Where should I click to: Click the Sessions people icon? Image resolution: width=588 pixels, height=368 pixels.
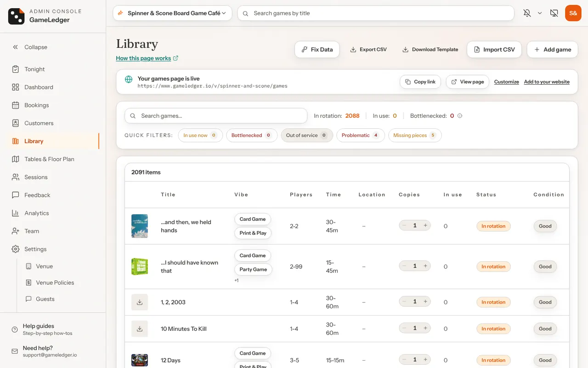coord(16,177)
